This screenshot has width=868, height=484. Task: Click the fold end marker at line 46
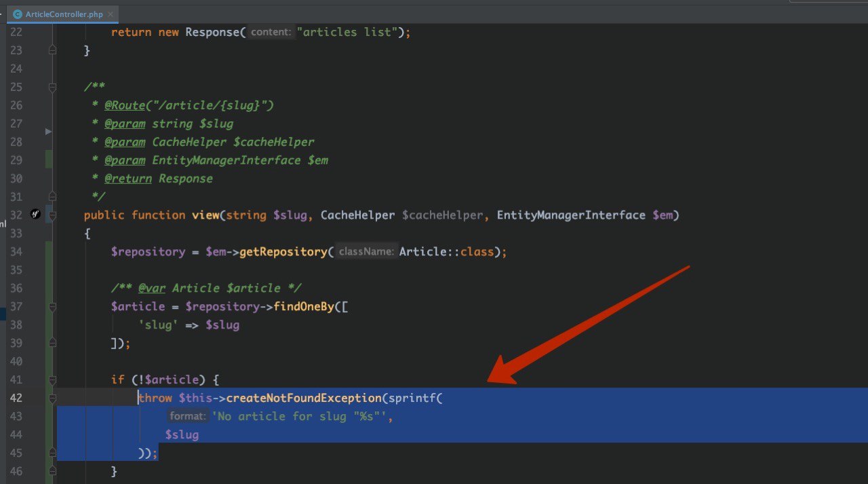pyautogui.click(x=52, y=471)
